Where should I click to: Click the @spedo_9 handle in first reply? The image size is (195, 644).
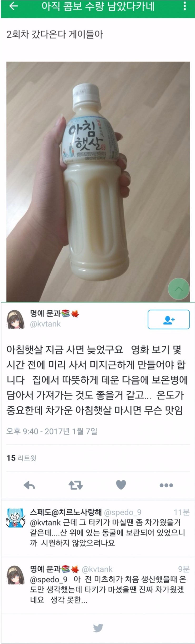pyautogui.click(x=123, y=512)
